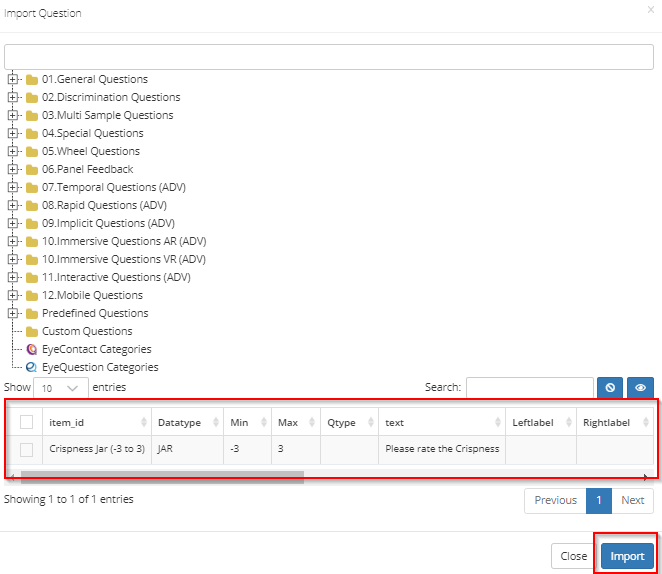The width and height of the screenshot is (662, 574).
Task: Click the Close button
Action: 573,556
